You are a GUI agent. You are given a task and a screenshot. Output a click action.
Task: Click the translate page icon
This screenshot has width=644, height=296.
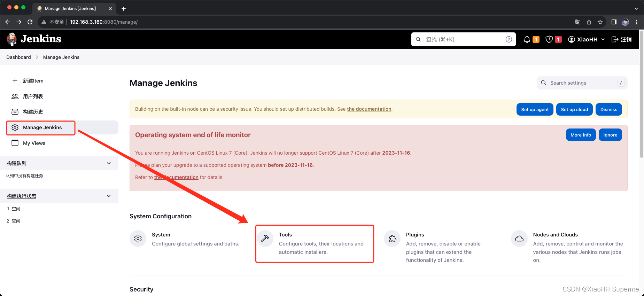578,22
